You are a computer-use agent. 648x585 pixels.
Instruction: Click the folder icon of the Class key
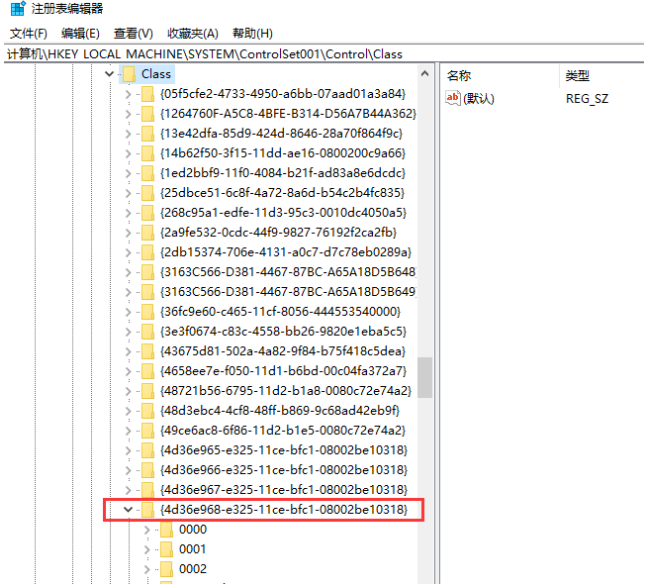point(128,74)
